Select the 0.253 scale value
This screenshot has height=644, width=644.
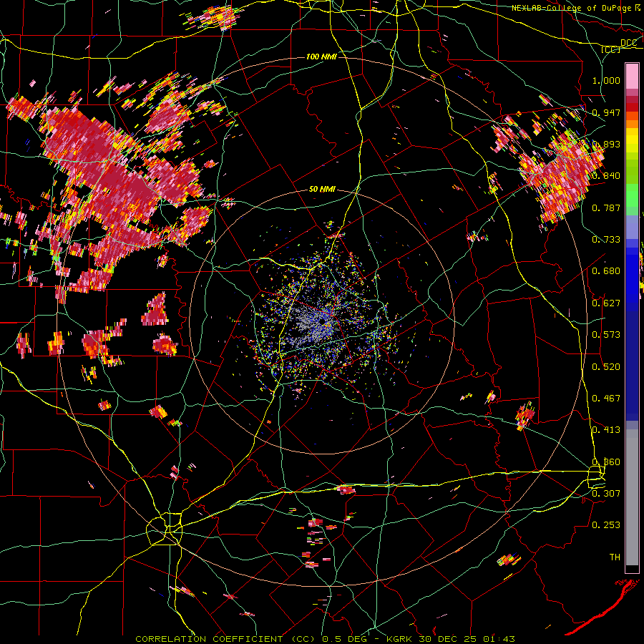click(606, 525)
